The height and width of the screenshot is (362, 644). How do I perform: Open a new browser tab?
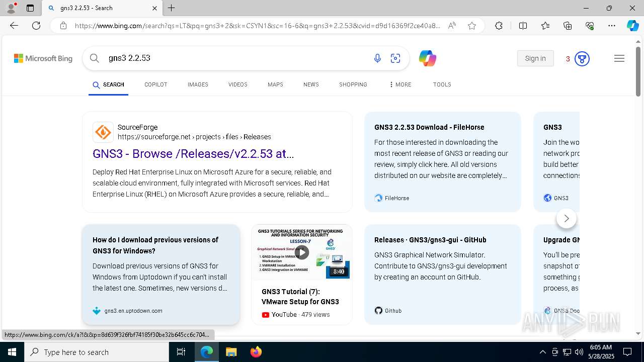pos(171,8)
